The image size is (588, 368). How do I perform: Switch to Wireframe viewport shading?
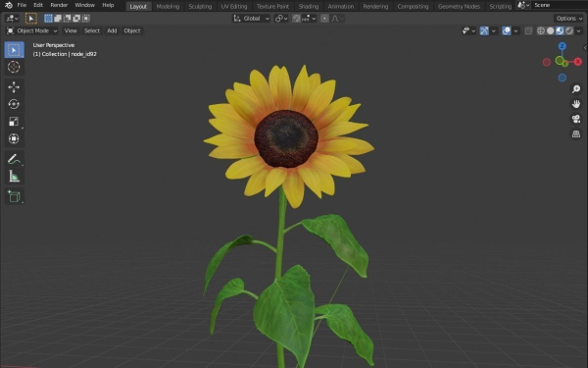pyautogui.click(x=541, y=30)
